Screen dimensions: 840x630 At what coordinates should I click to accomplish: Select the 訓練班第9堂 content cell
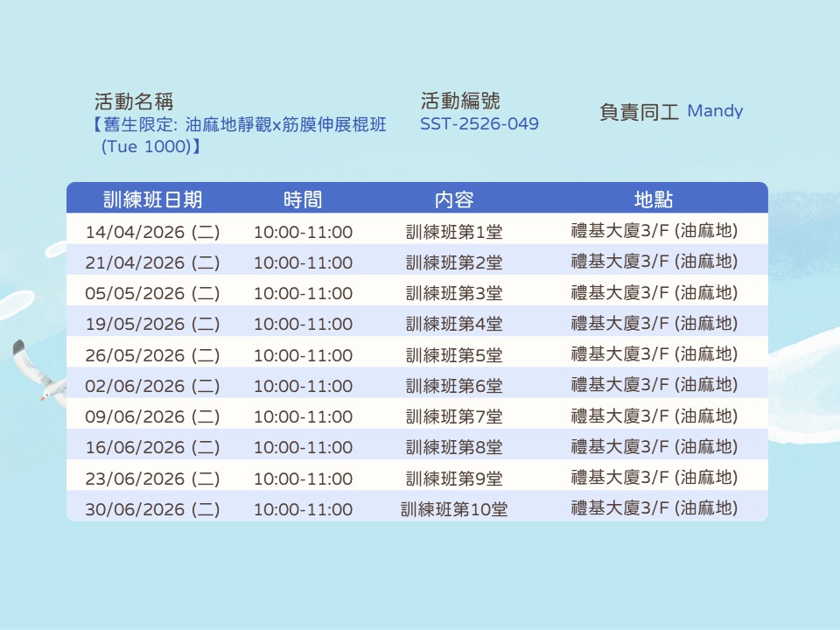pos(454,479)
